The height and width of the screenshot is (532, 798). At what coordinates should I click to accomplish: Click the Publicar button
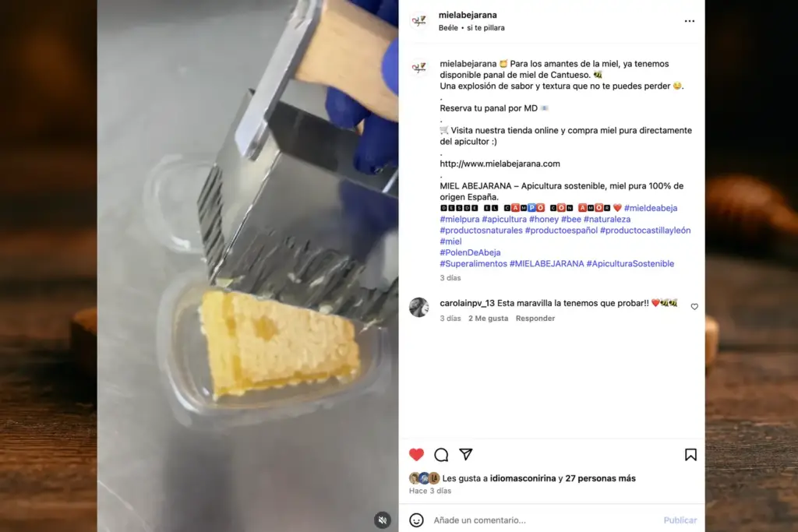pos(680,520)
